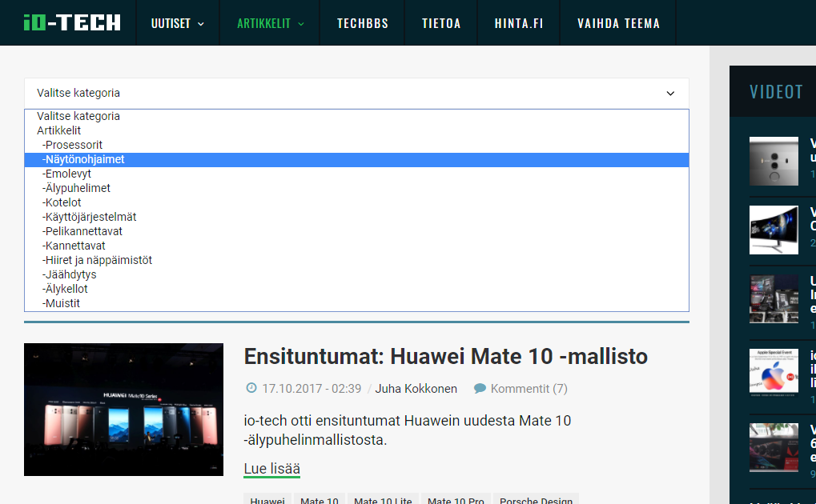Click the Mate 10 Lite tag
Viewport: 816px width, 504px height.
383,500
